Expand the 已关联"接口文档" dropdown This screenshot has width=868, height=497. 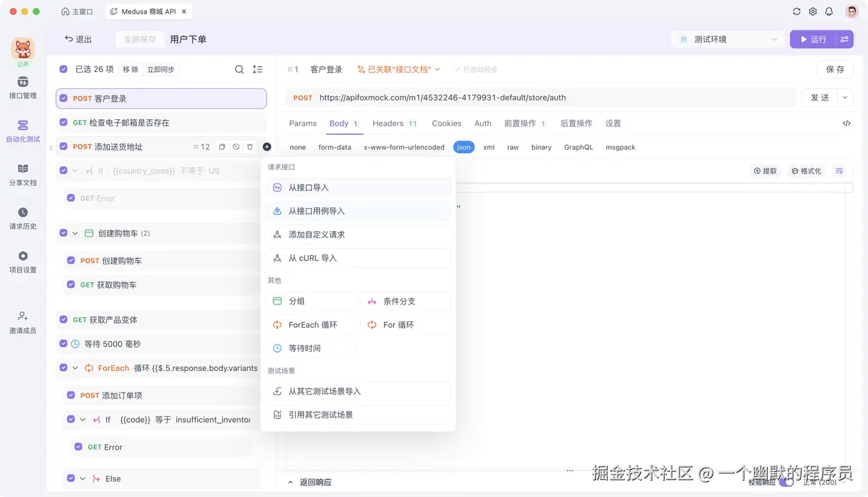tap(398, 68)
